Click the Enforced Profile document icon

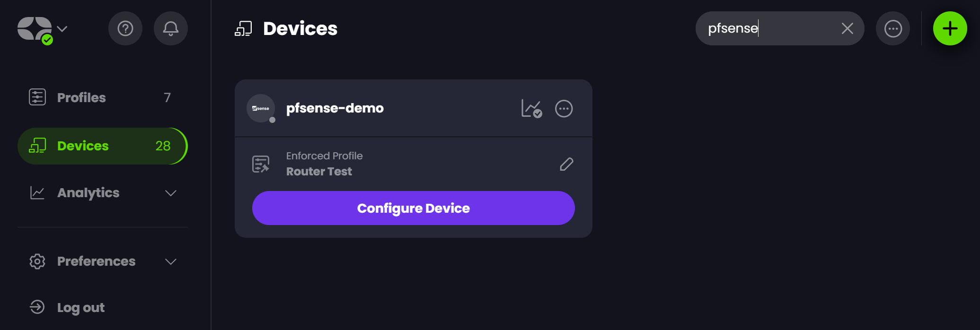[260, 164]
